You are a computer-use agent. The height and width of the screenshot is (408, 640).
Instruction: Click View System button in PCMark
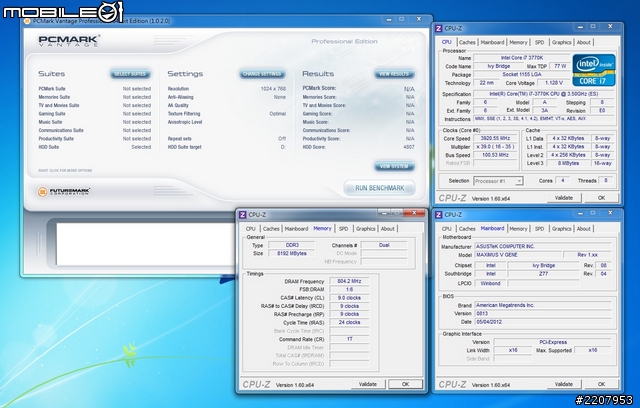394,166
